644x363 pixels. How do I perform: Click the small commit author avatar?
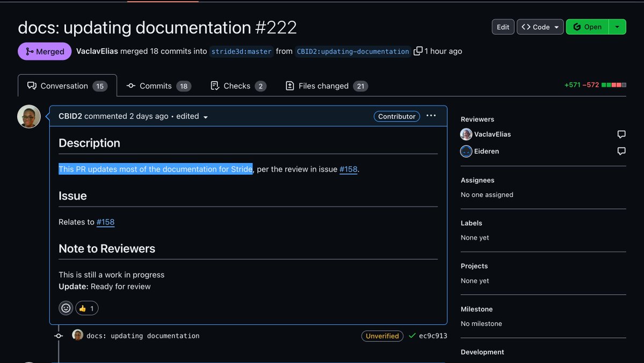coord(78,335)
